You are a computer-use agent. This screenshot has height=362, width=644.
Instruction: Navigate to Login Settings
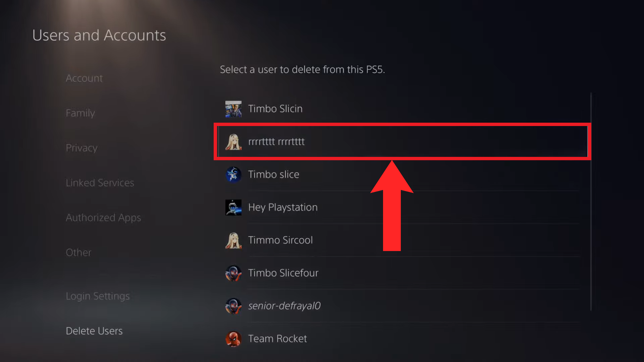coord(98,296)
